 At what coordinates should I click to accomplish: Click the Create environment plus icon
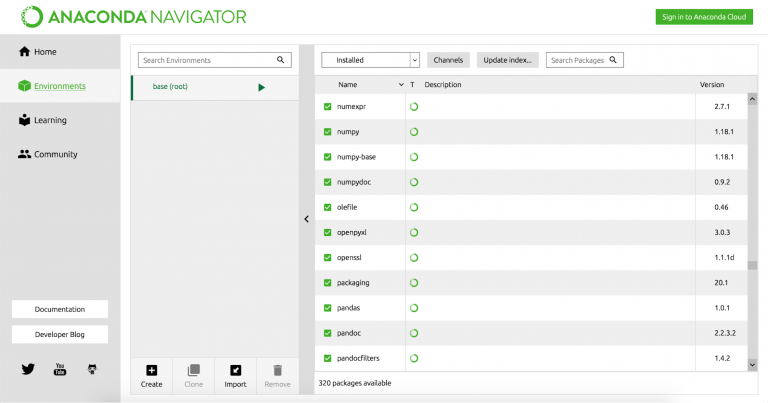tap(151, 370)
